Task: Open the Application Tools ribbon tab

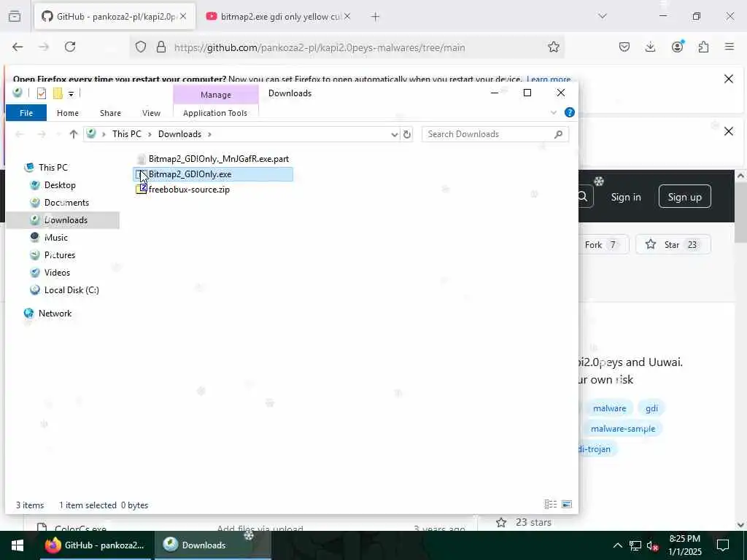Action: [215, 113]
